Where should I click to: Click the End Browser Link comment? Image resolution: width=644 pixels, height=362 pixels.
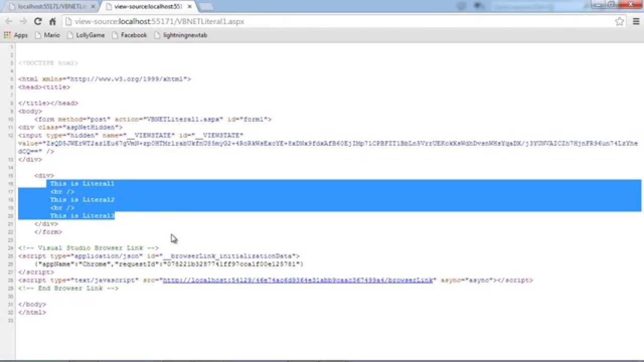(68, 288)
